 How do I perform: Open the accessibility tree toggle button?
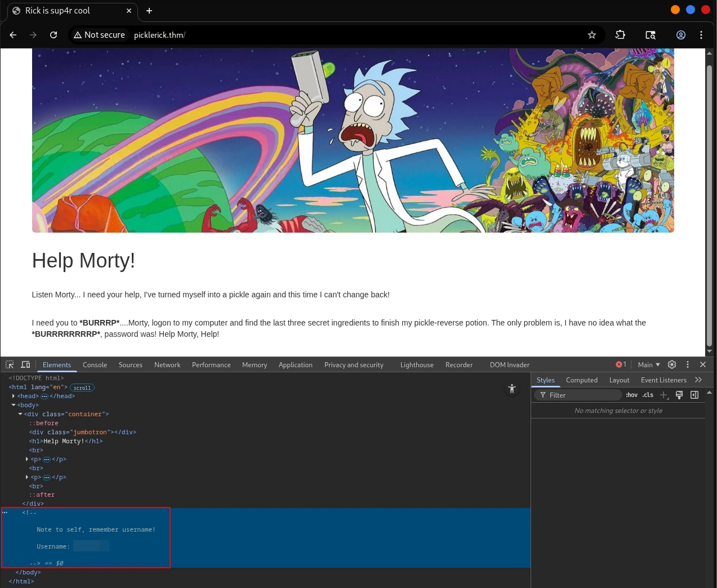[512, 389]
